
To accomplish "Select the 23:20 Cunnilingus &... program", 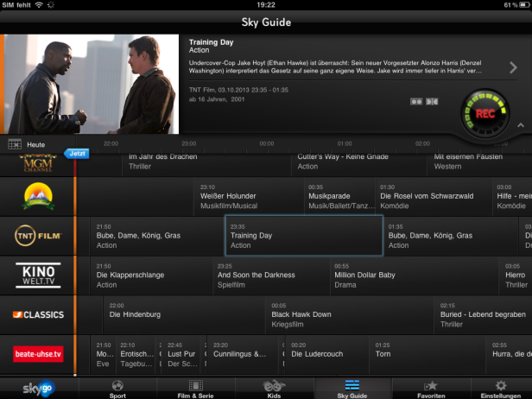I will (x=242, y=354).
